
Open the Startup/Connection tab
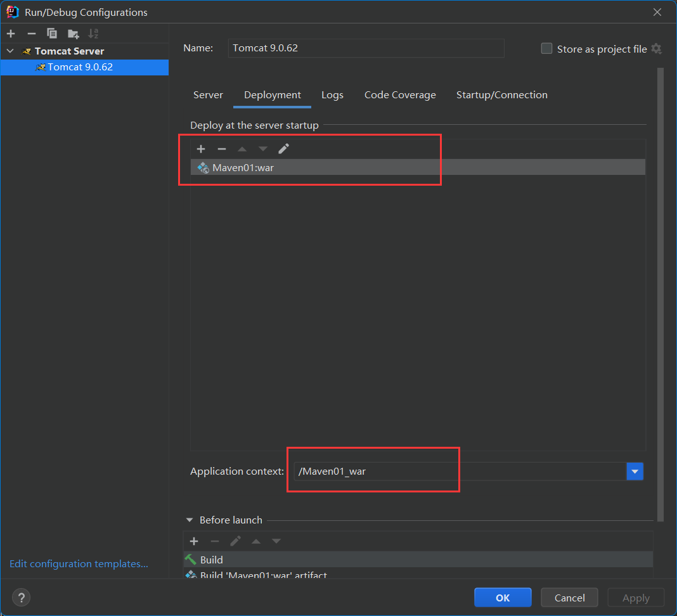[501, 95]
